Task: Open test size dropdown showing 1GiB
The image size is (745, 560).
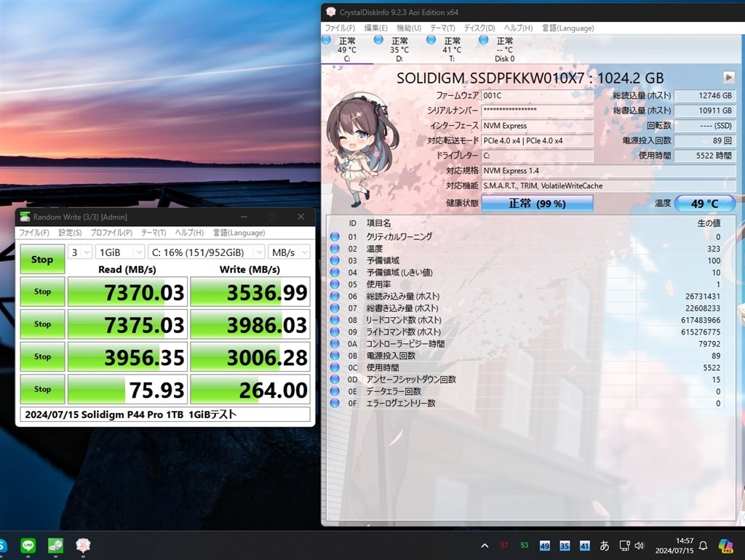Action: click(x=120, y=252)
